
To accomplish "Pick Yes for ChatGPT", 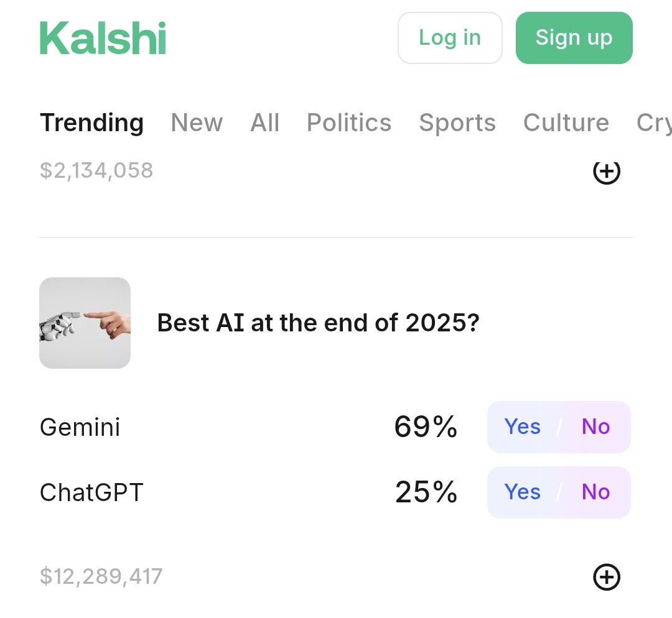I will [x=523, y=492].
